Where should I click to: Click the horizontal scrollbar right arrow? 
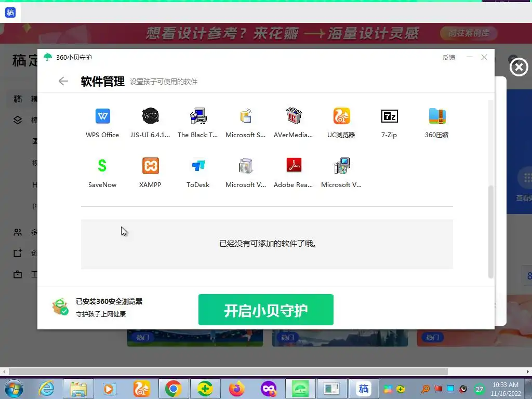[x=528, y=371]
